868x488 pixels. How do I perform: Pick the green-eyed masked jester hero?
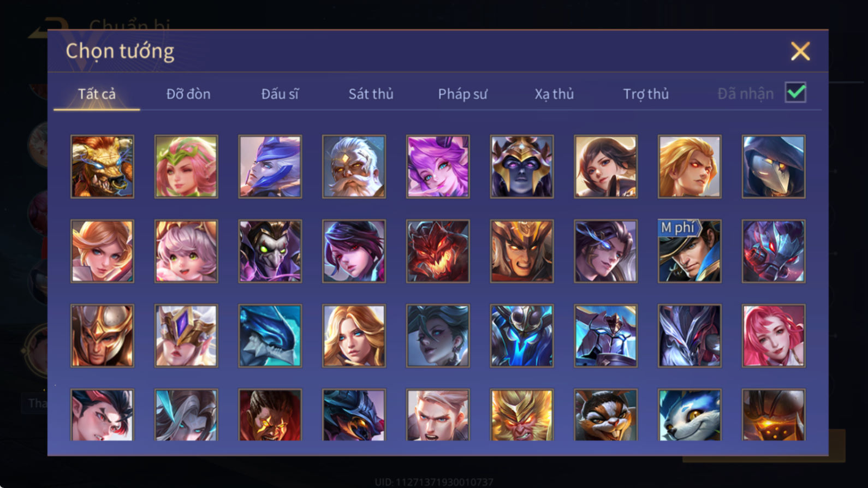click(x=270, y=251)
